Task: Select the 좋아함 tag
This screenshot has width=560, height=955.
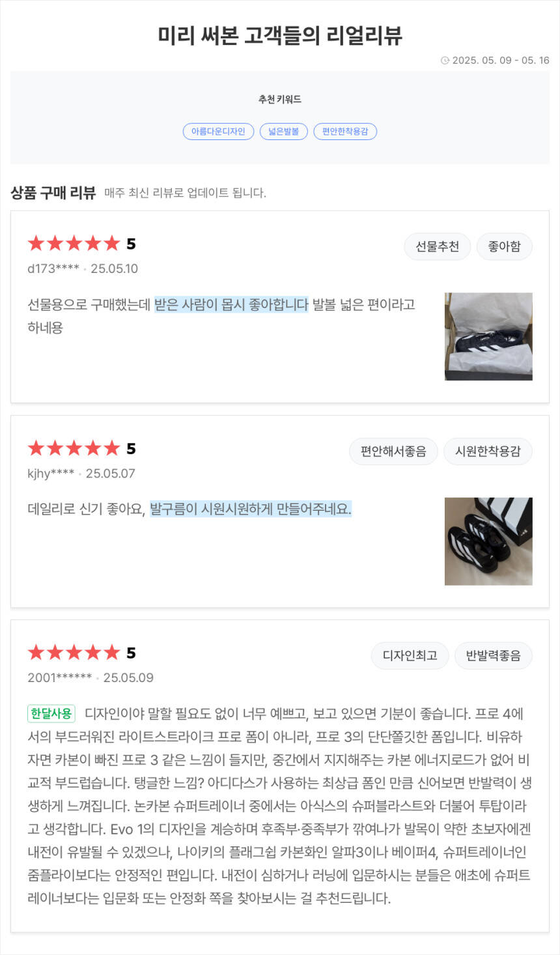Action: point(504,246)
